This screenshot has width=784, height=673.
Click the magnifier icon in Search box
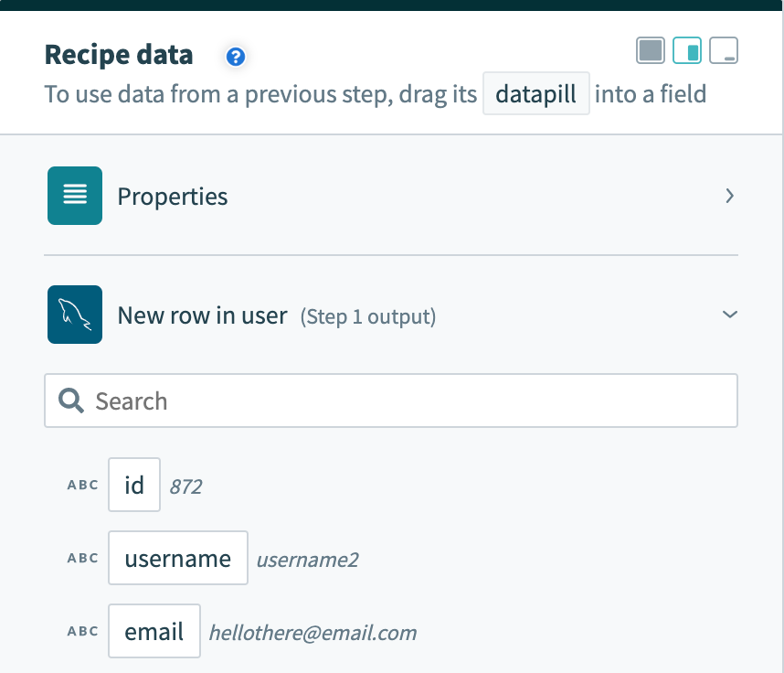click(x=71, y=401)
